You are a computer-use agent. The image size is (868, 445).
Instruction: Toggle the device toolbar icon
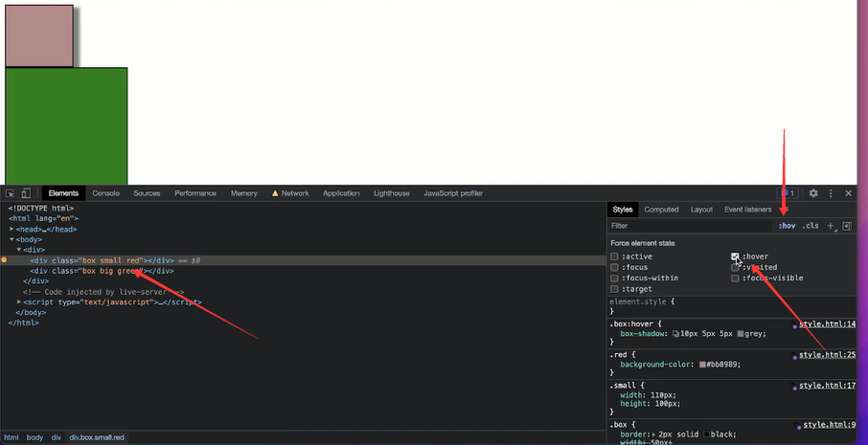point(26,193)
